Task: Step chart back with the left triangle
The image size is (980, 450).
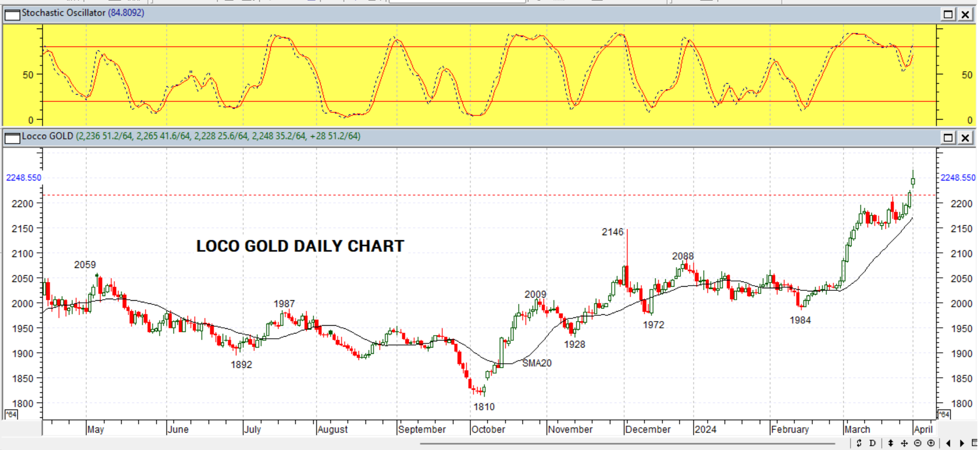Action: pos(948,443)
